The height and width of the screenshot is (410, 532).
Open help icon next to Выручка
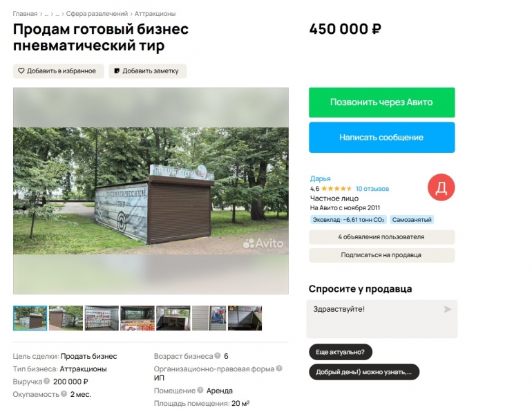46,381
